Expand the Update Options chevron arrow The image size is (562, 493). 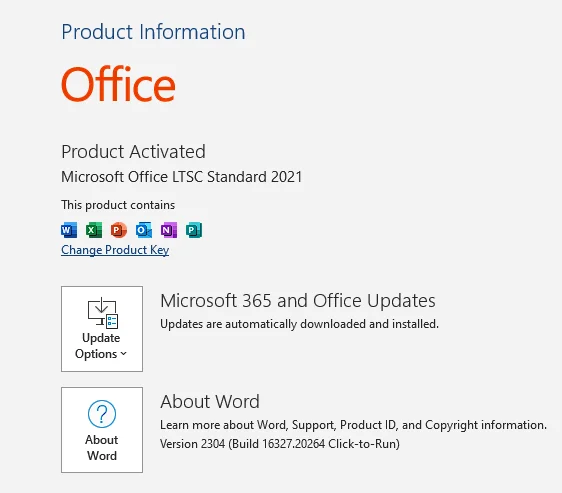123,354
